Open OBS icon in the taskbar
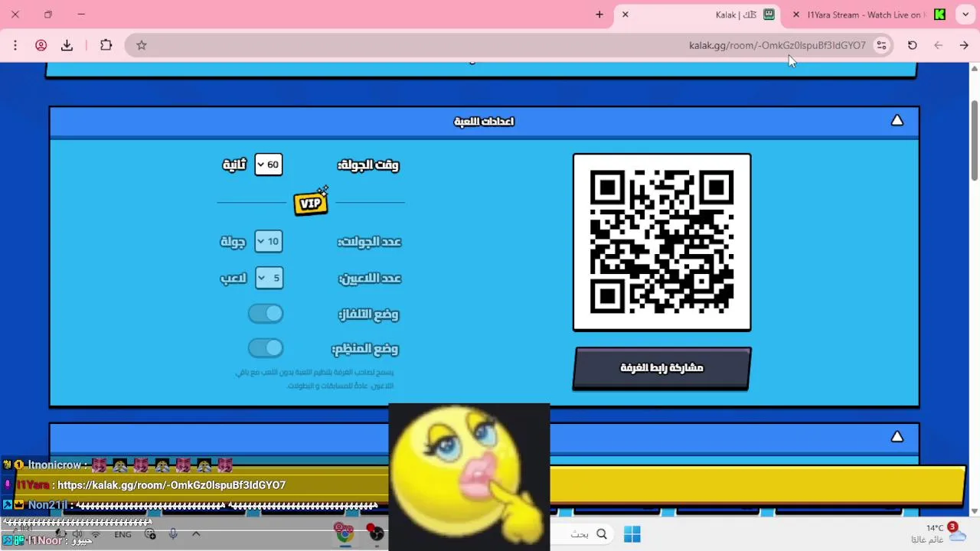Screen dimensions: 980x551 (x=375, y=533)
